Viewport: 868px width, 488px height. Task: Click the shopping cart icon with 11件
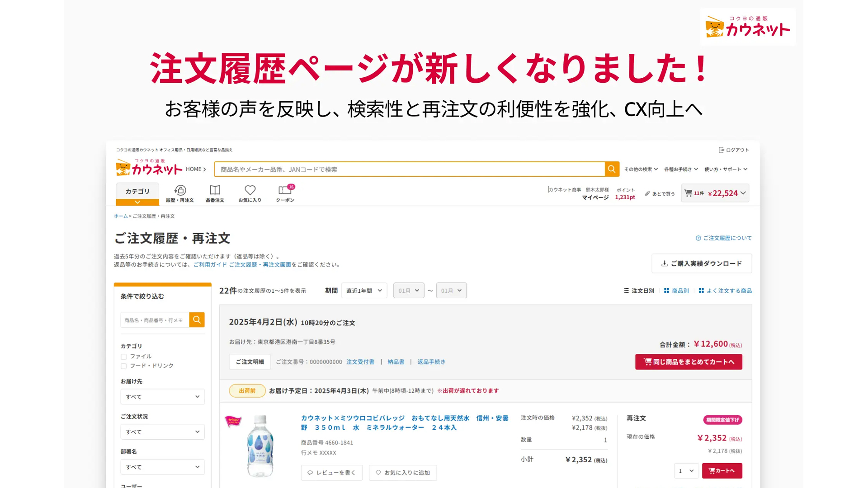pyautogui.click(x=688, y=193)
